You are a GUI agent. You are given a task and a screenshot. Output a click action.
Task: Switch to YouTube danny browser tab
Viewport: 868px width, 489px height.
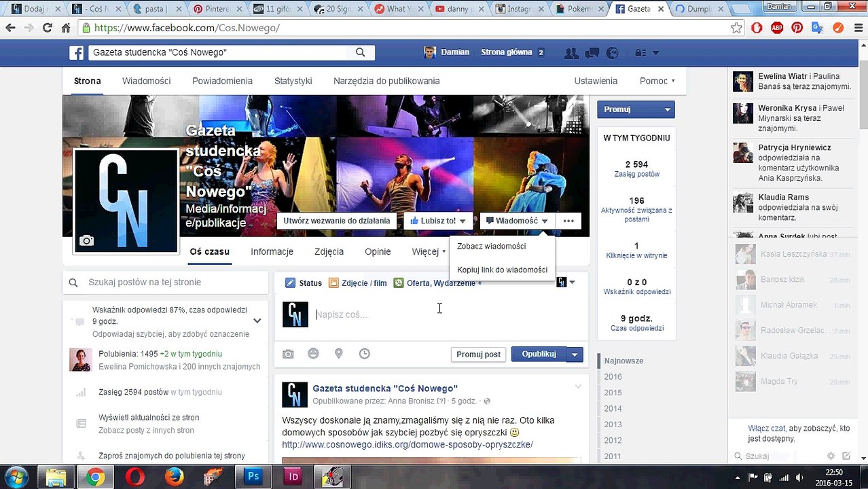point(458,9)
